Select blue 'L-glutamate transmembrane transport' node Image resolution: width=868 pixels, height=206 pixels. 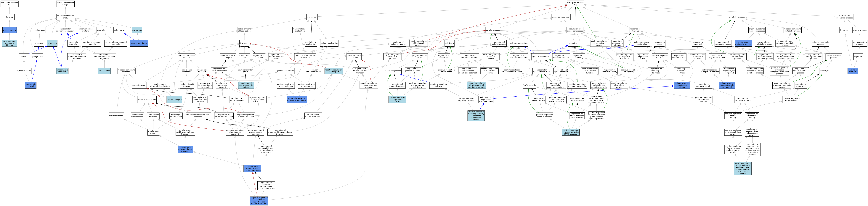coord(185,149)
